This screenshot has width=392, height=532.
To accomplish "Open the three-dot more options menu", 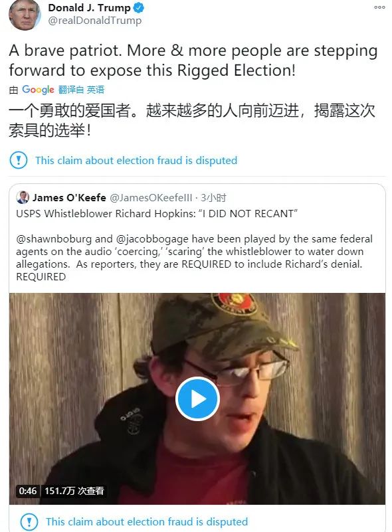I will click(x=379, y=7).
